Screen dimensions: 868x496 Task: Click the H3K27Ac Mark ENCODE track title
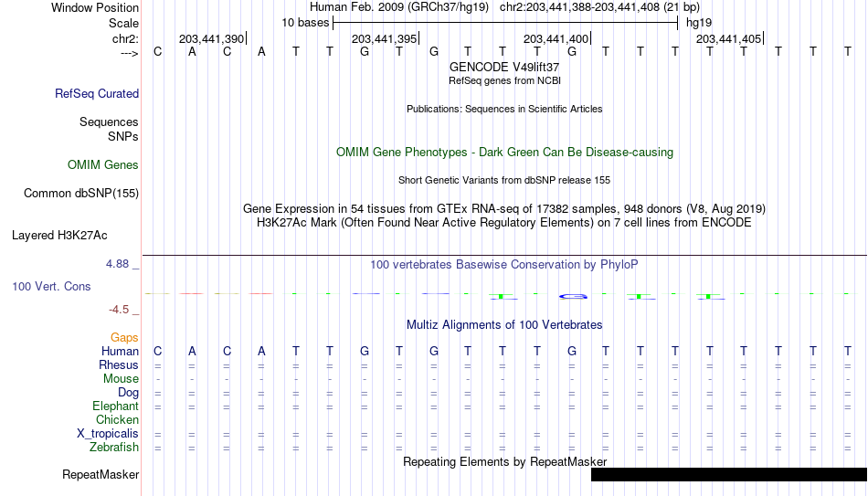504,223
